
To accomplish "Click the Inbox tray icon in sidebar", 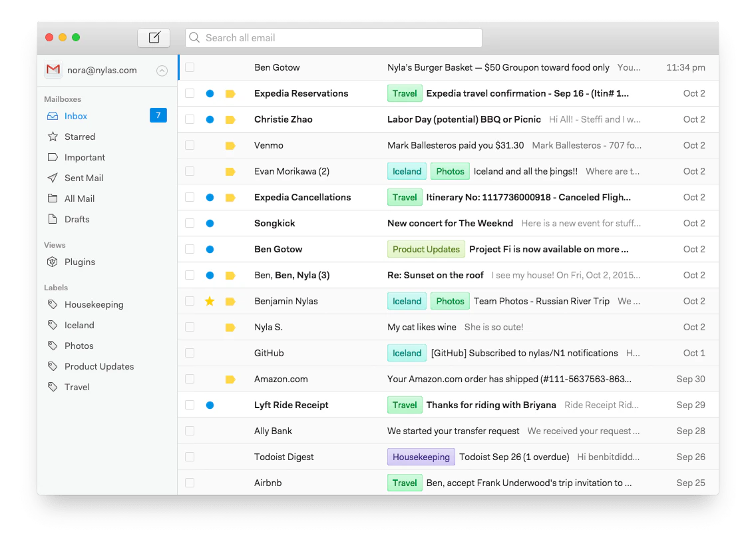I will click(53, 116).
